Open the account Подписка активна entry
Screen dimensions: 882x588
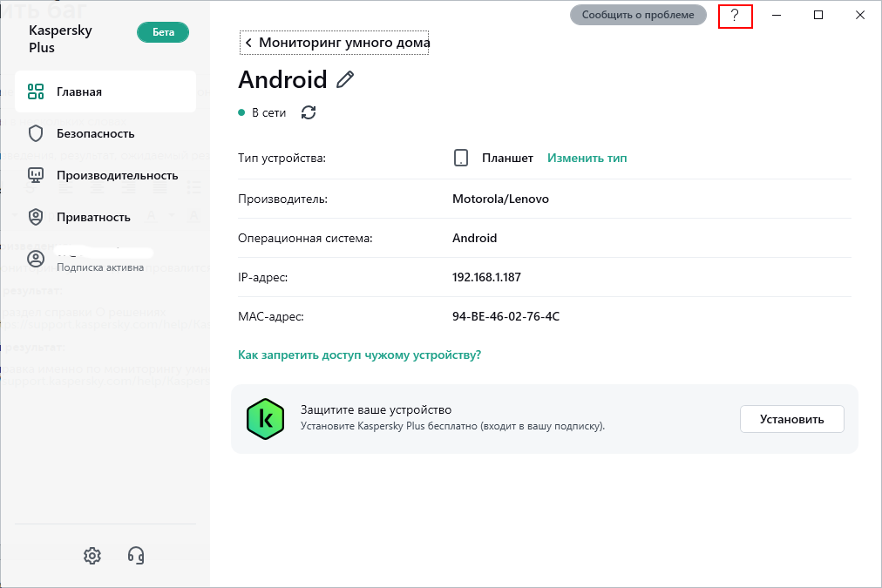(105, 259)
